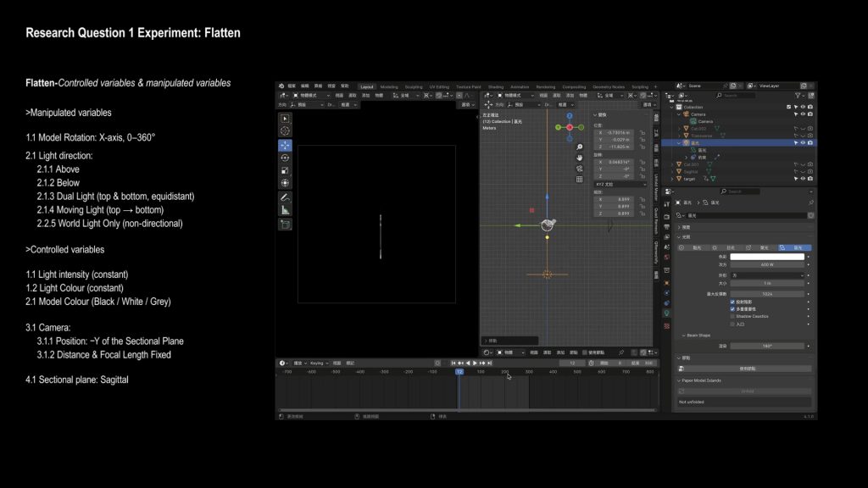Select the Measure tool in the toolbar
868x488 pixels.
tap(285, 209)
